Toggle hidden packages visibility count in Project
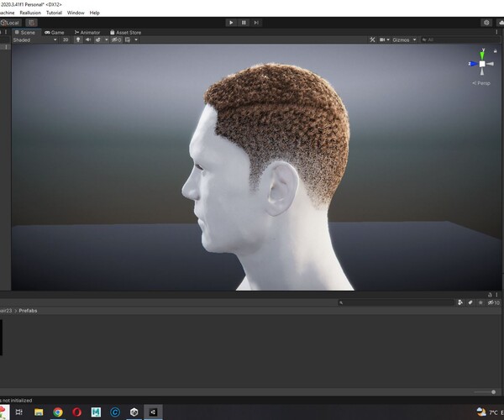 tap(493, 302)
